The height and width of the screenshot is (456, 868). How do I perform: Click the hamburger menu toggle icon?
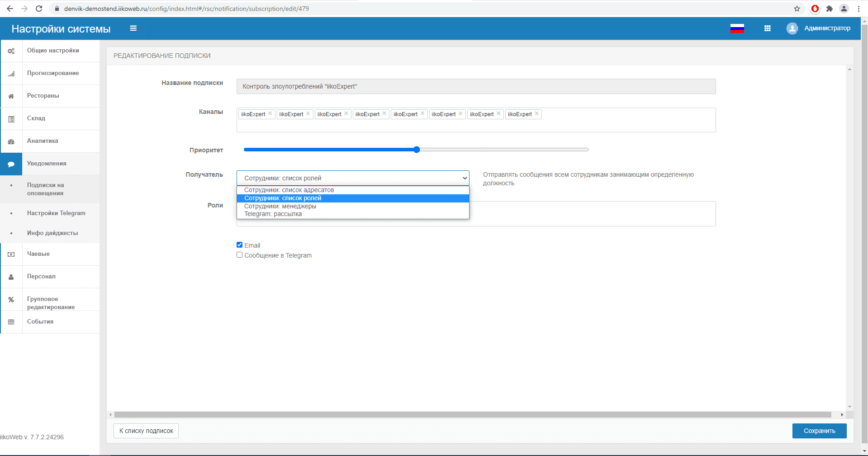coord(133,28)
